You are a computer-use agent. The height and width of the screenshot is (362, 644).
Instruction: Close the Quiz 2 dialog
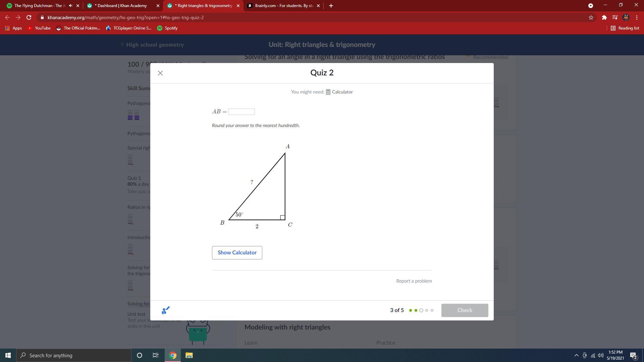click(x=160, y=73)
